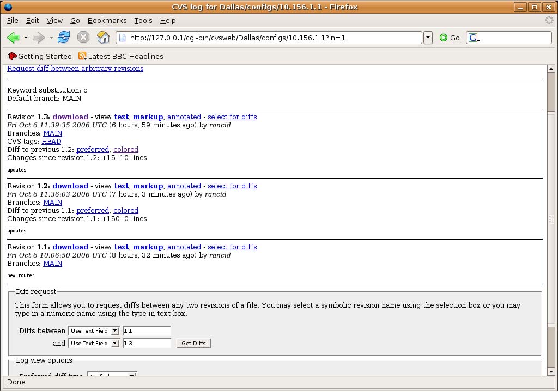The image size is (558, 392).
Task: Open MAIN branch link under revision 1.2
Action: click(x=53, y=202)
